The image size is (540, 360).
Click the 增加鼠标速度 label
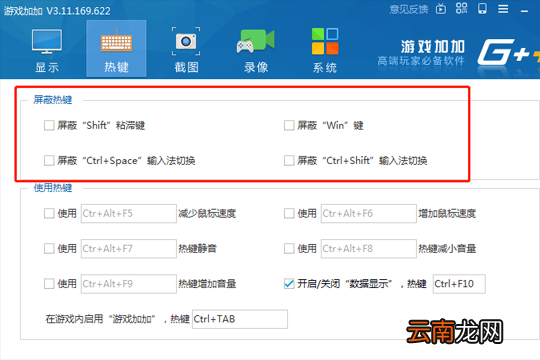click(x=447, y=214)
